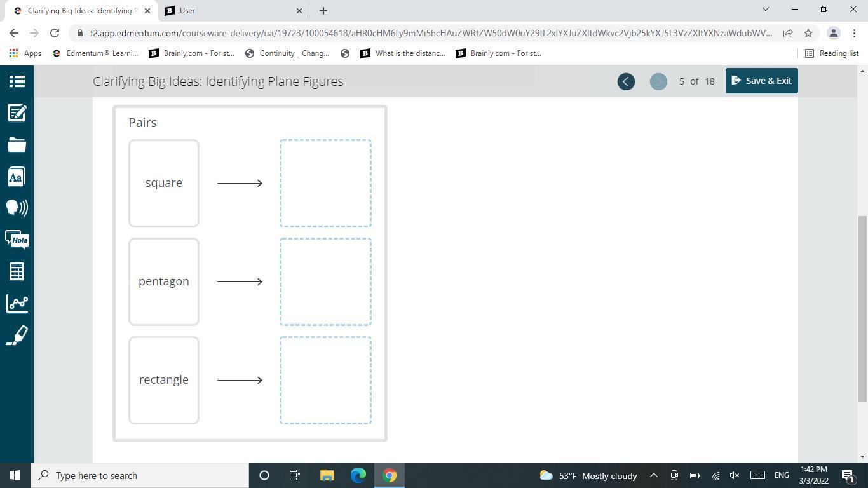This screenshot has height=488, width=868.
Task: Open the Hola translation tool
Action: click(x=17, y=240)
